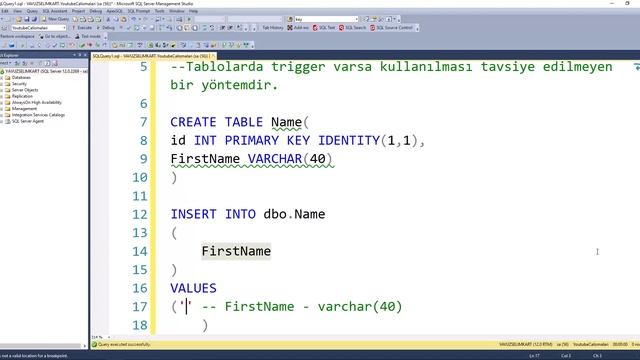Click the Undo toolbar icon
This screenshot has width=640, height=360.
click(x=134, y=19)
